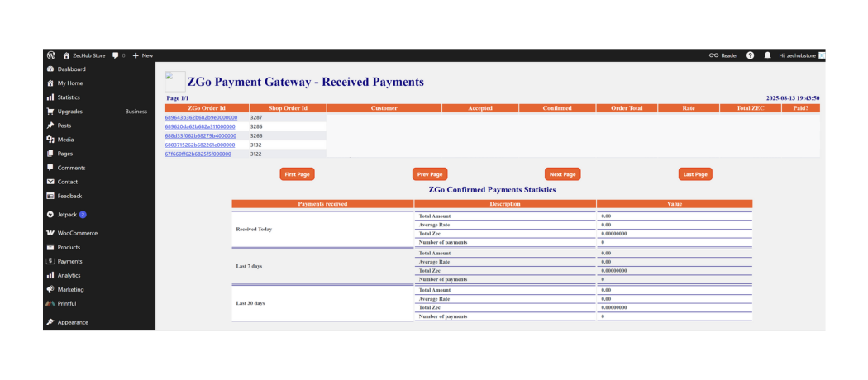868x380 pixels.
Task: Click the Rate column header
Action: (689, 108)
